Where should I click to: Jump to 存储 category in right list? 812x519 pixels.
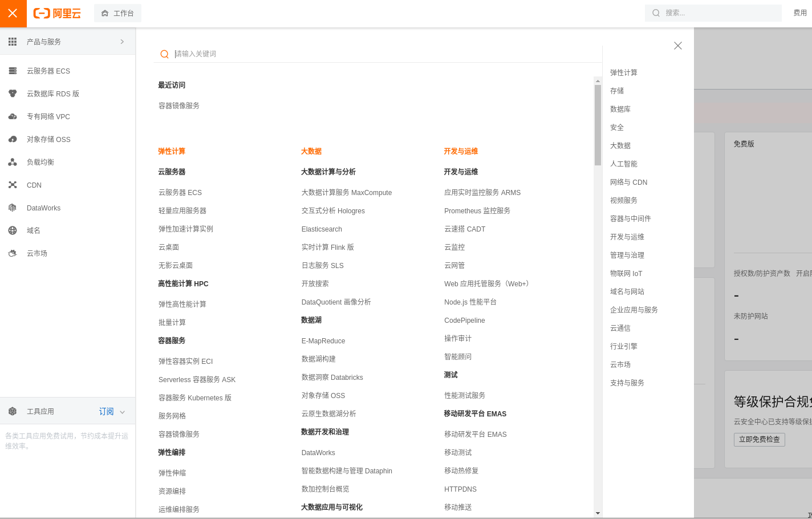click(617, 91)
